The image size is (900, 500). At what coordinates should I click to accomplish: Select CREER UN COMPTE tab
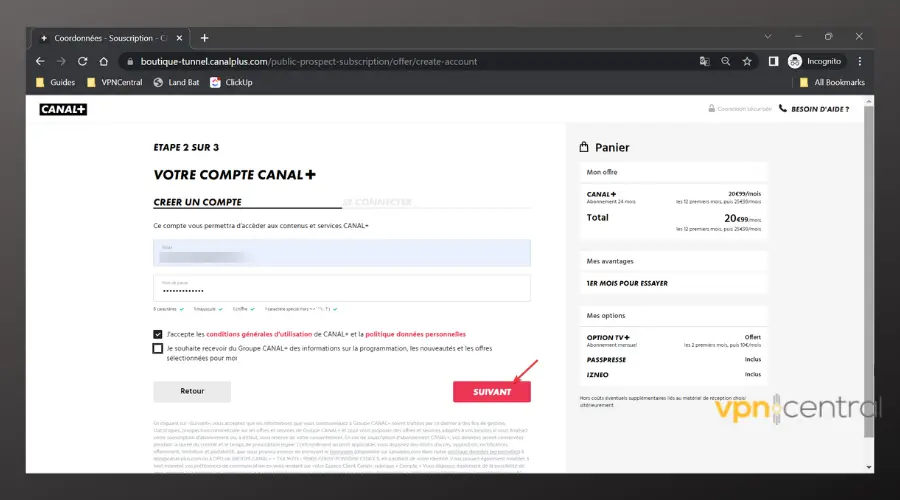click(197, 202)
